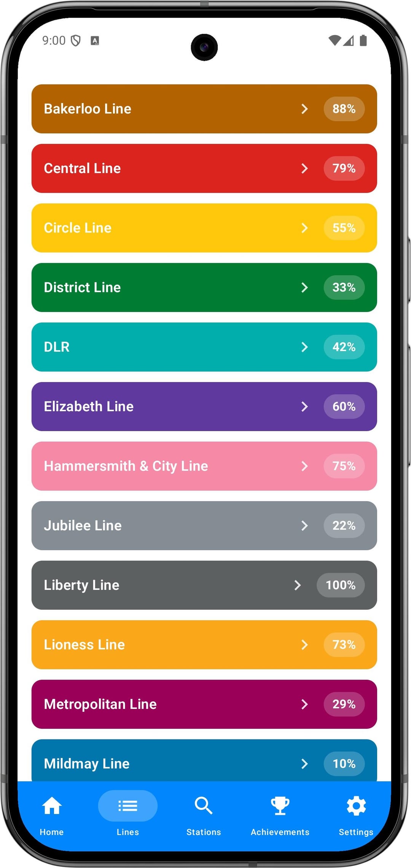The height and width of the screenshot is (868, 411).
Task: Tap the Lines list icon
Action: pos(128,806)
